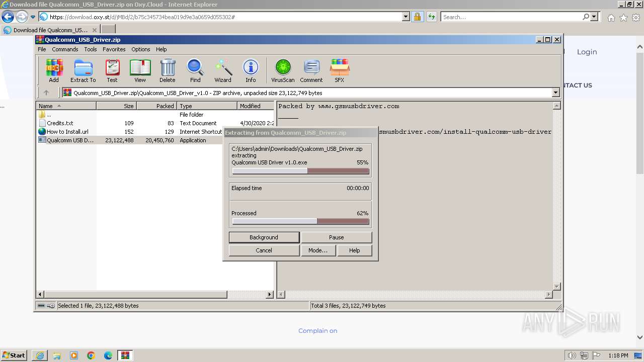Open the Tools menu
Viewport: 644px width, 362px height.
pos(91,49)
